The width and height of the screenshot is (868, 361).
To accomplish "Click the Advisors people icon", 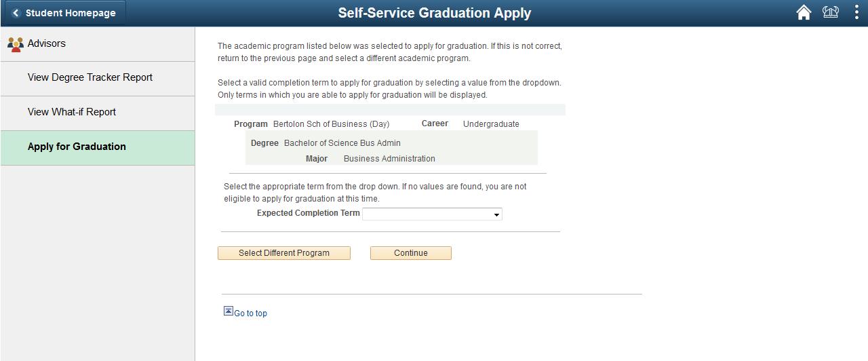I will point(16,44).
